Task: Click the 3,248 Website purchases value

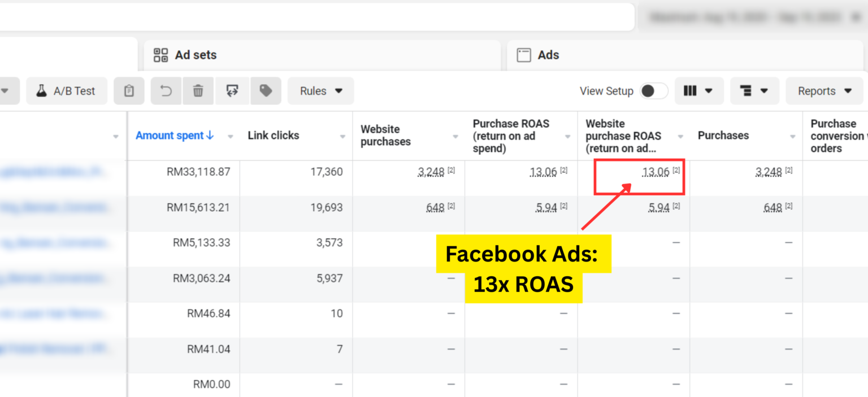Action: click(431, 172)
